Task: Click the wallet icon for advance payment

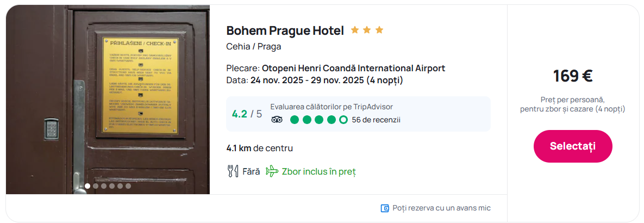Action: pos(385,208)
